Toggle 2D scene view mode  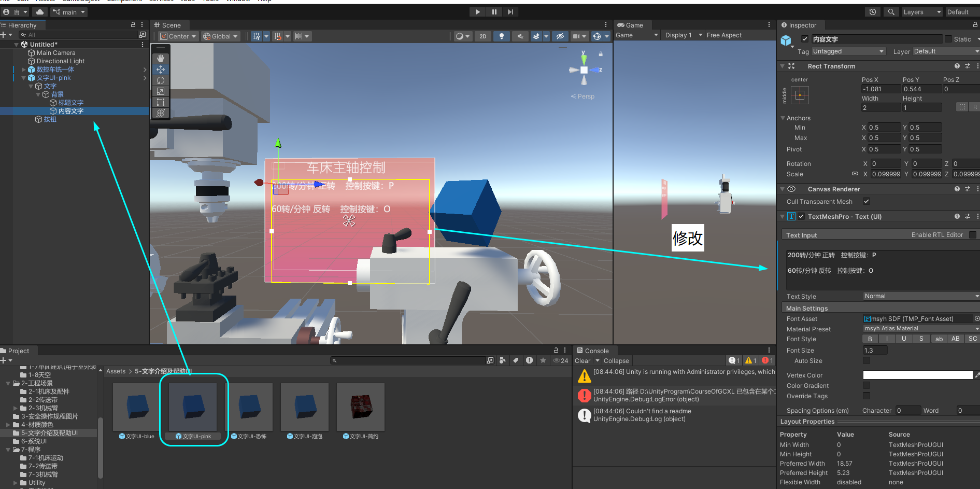483,36
